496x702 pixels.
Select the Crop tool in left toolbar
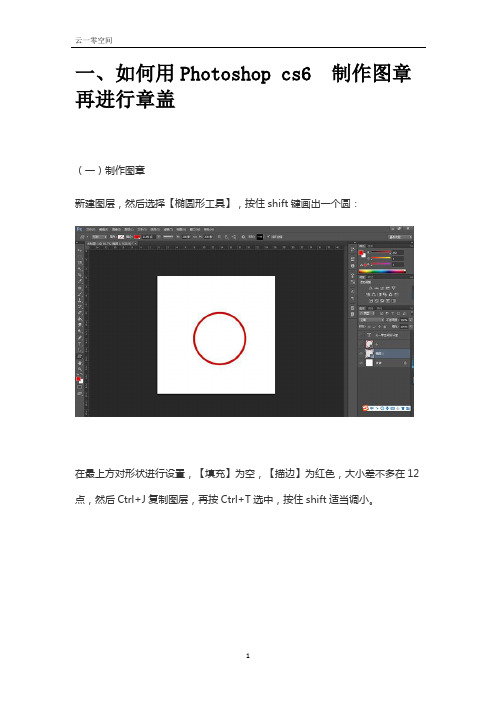point(80,275)
